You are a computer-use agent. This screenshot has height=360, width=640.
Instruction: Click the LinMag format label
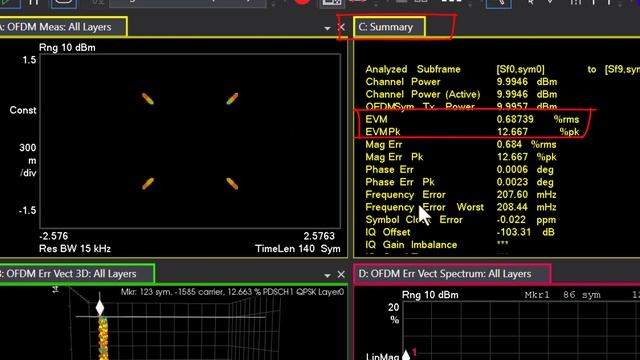[382, 356]
